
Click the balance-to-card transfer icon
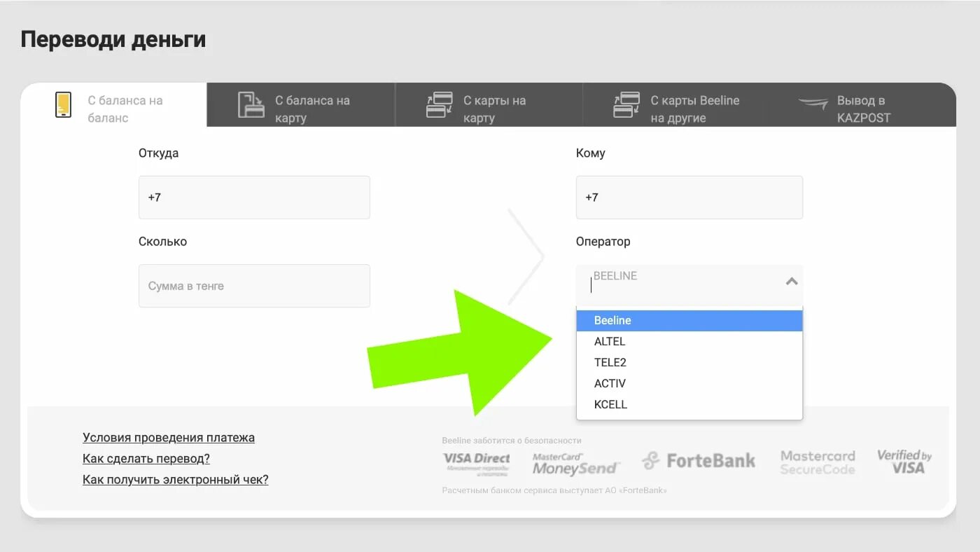coord(251,105)
